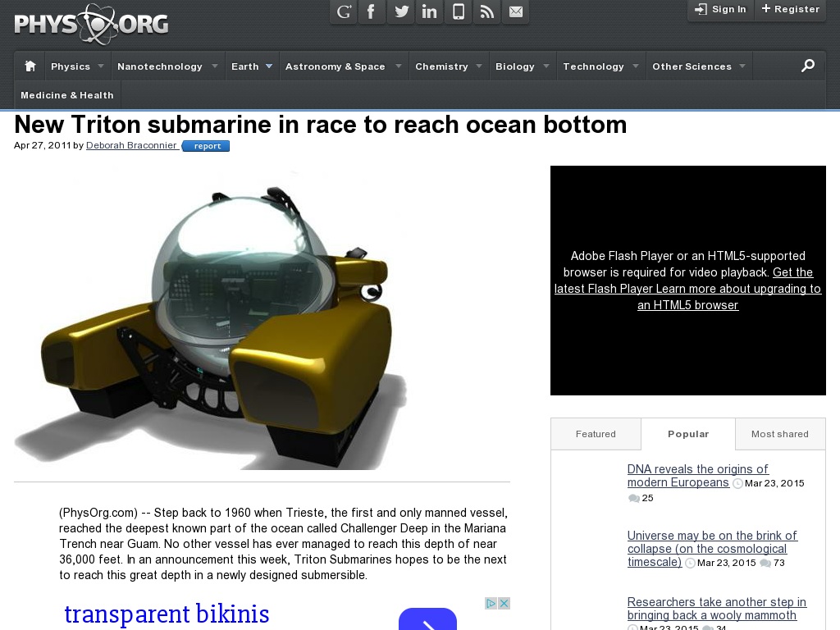Open the Nanotechnology menu item

click(x=160, y=66)
